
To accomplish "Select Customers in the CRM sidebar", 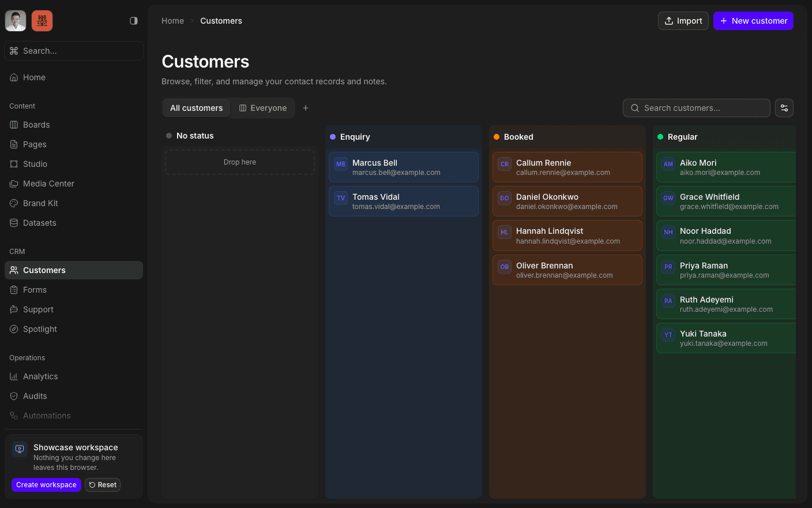I will (74, 270).
